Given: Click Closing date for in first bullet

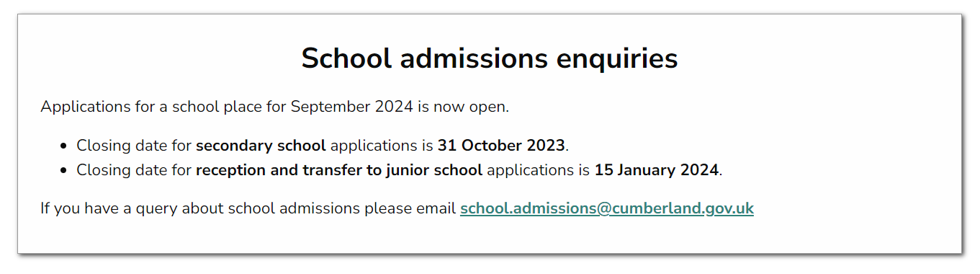Looking at the screenshot, I should (134, 146).
